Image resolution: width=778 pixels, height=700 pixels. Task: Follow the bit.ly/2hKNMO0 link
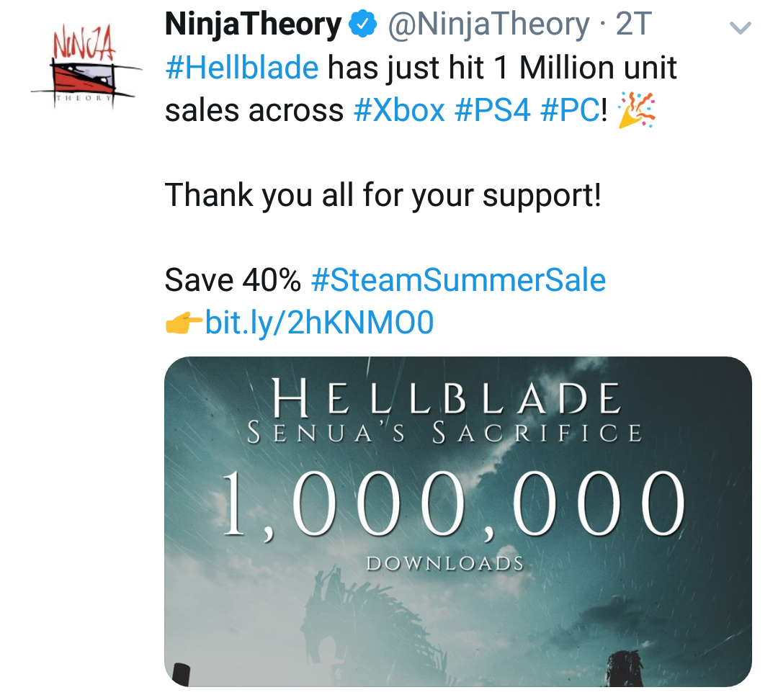point(320,323)
